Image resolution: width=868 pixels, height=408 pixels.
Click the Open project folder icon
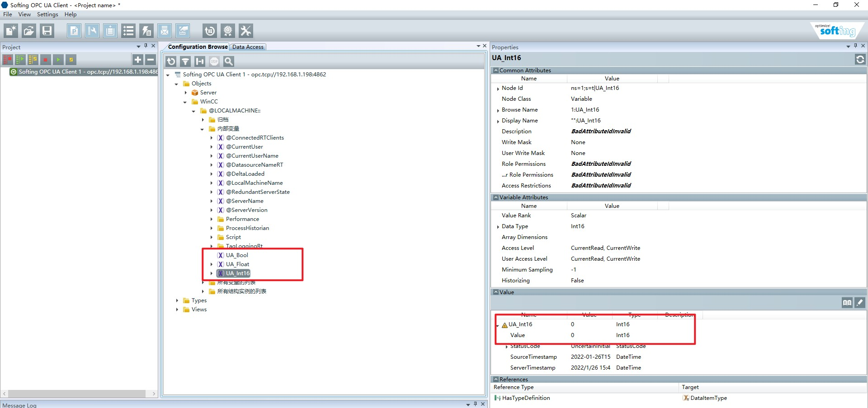pyautogui.click(x=29, y=31)
